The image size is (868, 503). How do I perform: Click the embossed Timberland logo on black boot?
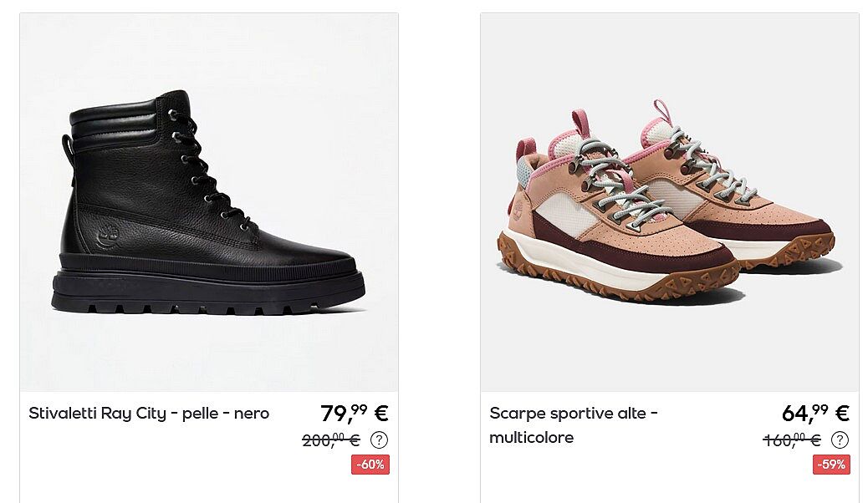pos(108,238)
